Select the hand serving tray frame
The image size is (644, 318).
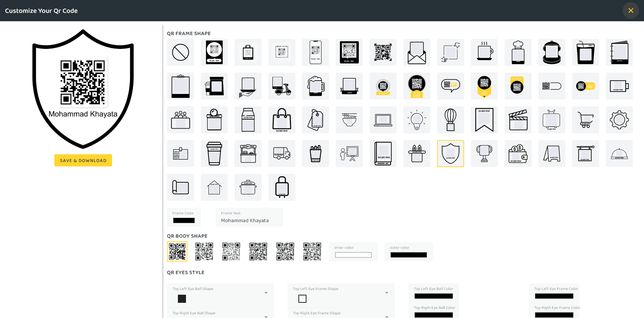(248, 86)
